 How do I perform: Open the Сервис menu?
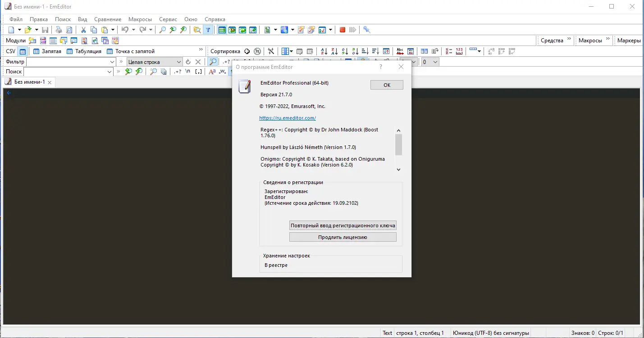click(x=168, y=19)
